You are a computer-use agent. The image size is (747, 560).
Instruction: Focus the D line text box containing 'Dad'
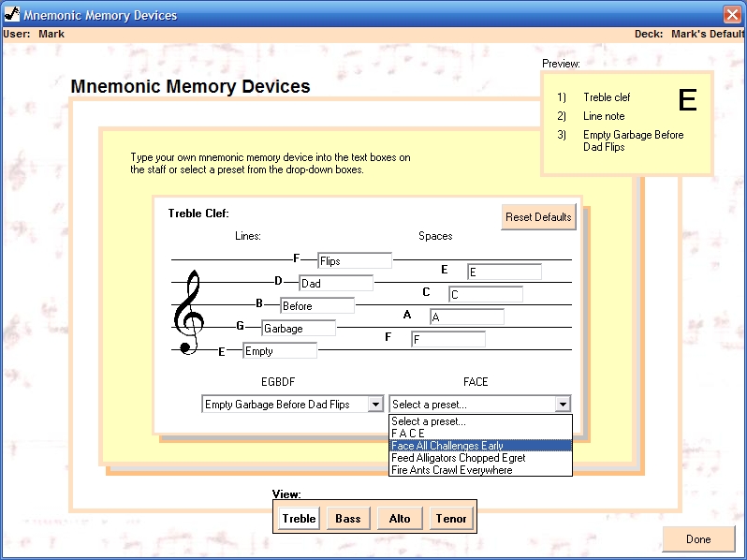(x=336, y=283)
